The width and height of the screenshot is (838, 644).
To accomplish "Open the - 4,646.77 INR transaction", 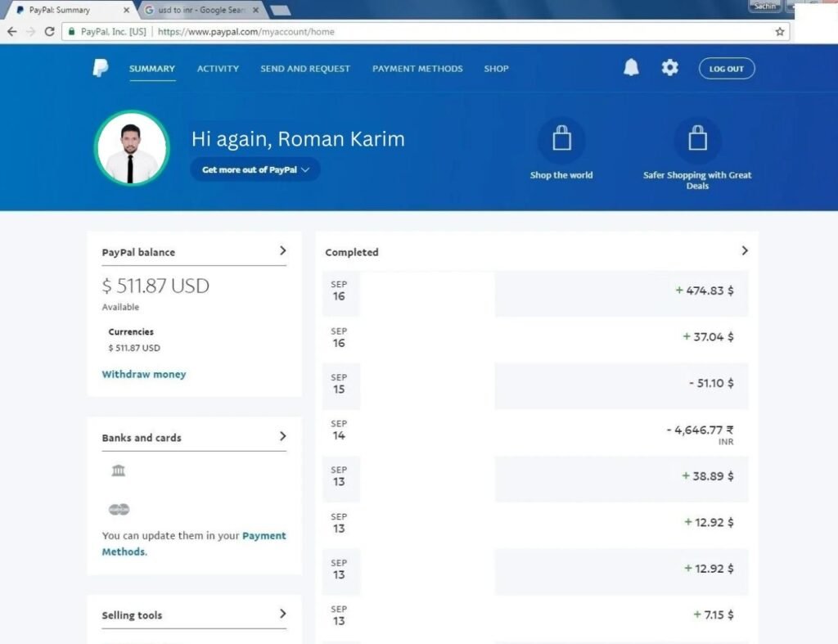I will [535, 432].
